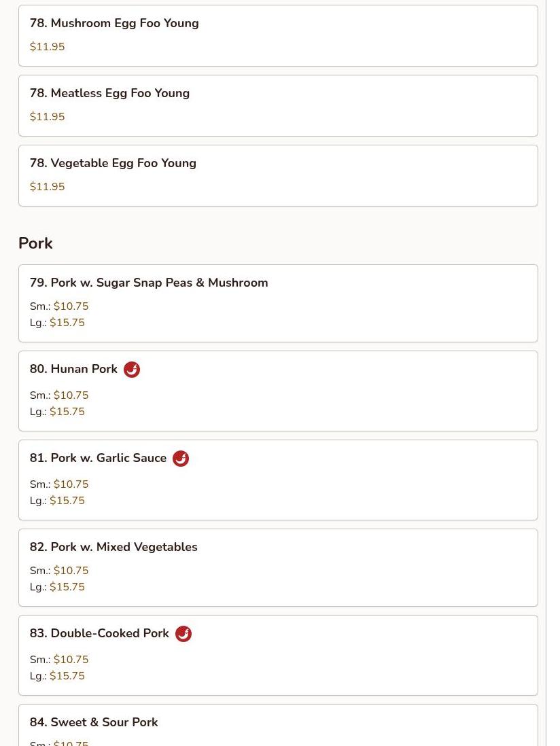The image size is (560, 746).
Task: Click the $11.95 price of Mushroom Egg Foo Young
Action: 47,47
